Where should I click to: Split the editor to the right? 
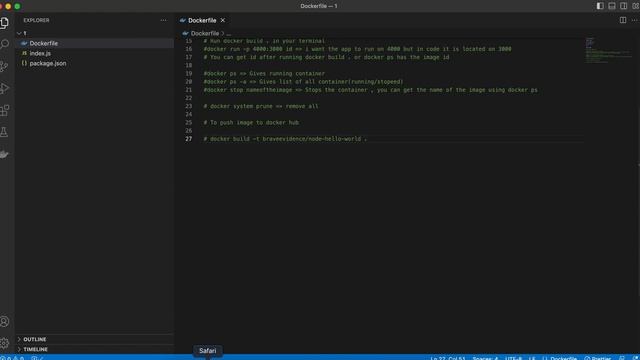point(623,20)
